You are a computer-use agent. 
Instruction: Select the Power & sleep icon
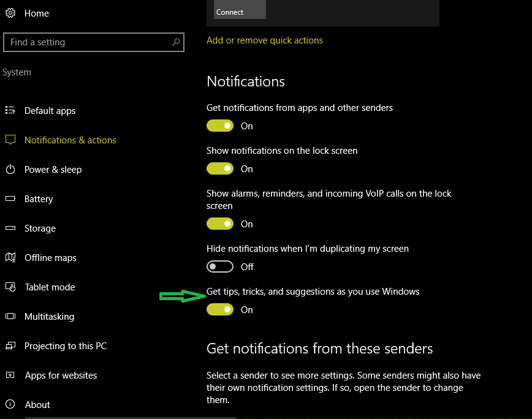pyautogui.click(x=10, y=169)
